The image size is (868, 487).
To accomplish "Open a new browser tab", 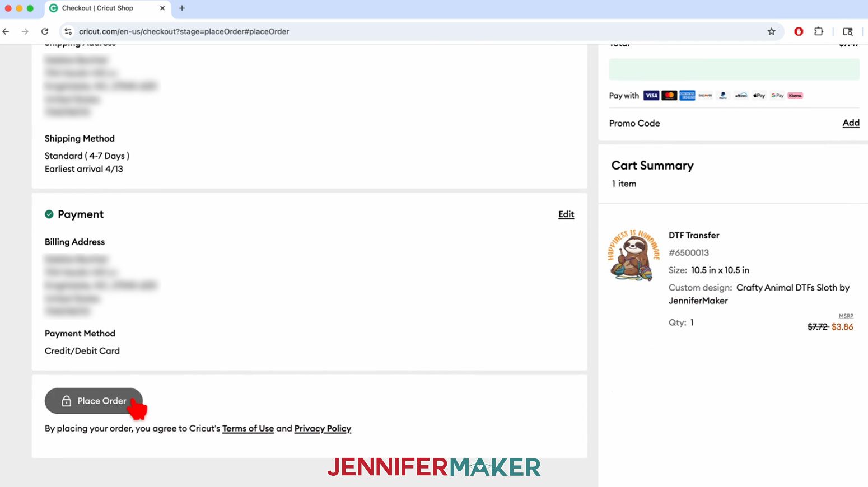I will click(182, 8).
